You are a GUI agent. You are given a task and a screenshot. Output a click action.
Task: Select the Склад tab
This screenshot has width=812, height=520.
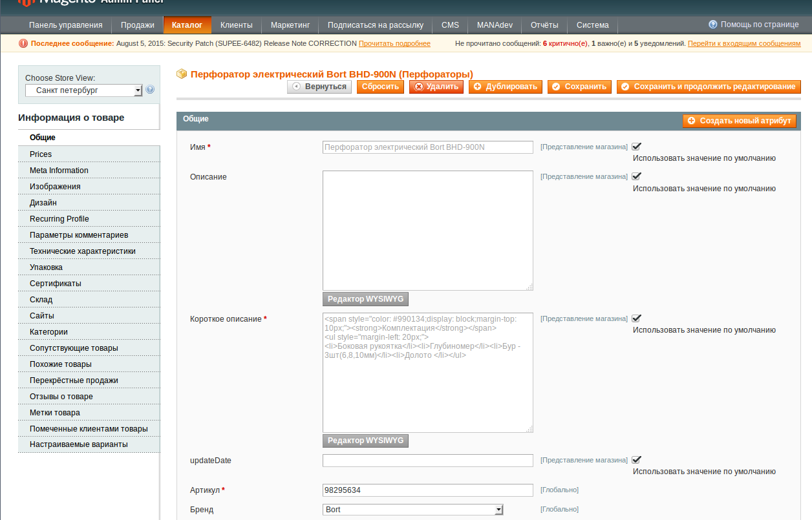(x=89, y=299)
